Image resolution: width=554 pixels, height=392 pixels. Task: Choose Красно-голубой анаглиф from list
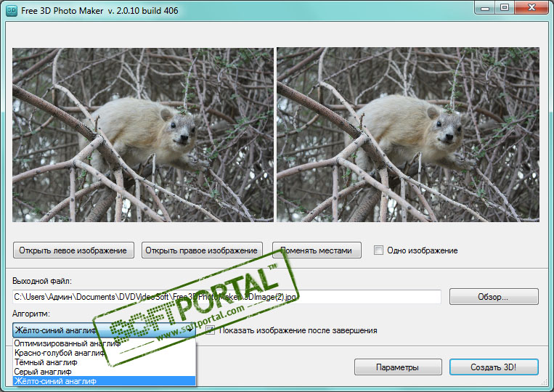(105, 353)
